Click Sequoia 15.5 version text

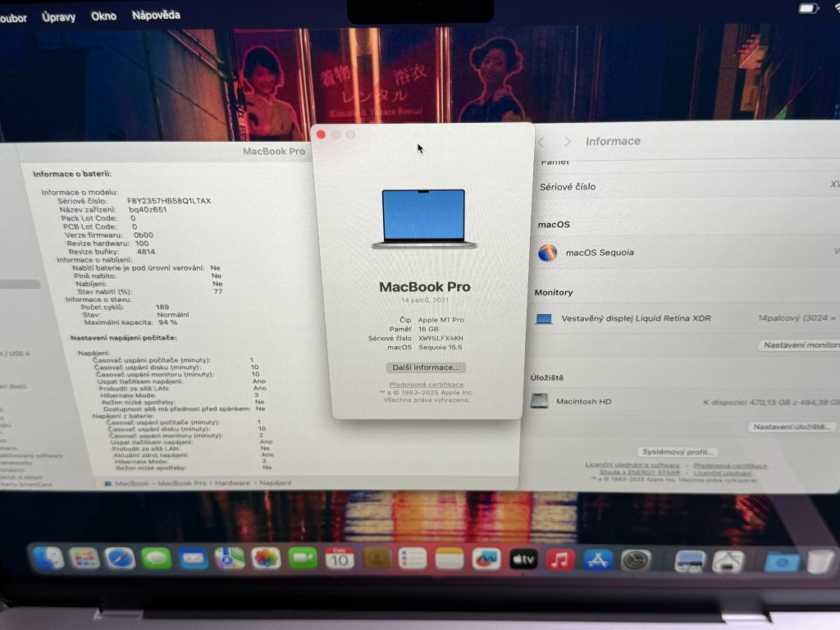[x=441, y=347]
